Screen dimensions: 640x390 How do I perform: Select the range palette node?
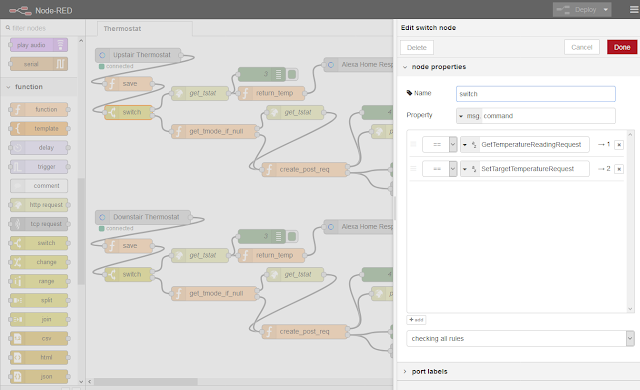39,281
